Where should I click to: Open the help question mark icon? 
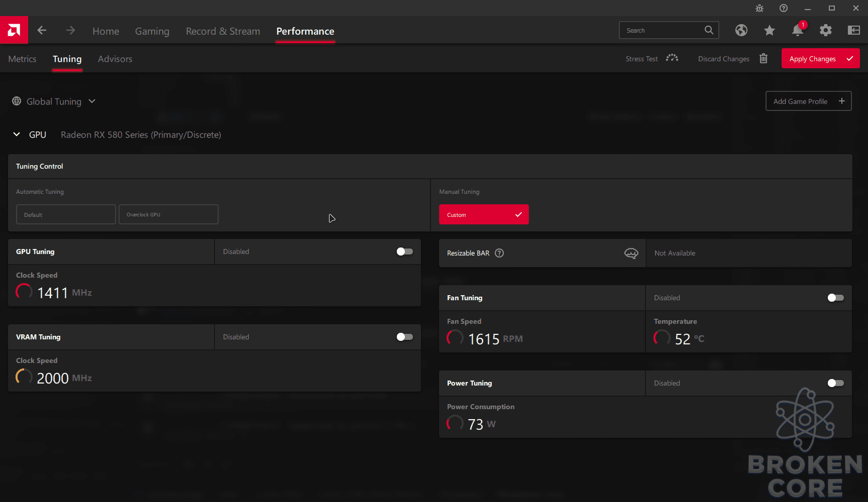[x=784, y=8]
